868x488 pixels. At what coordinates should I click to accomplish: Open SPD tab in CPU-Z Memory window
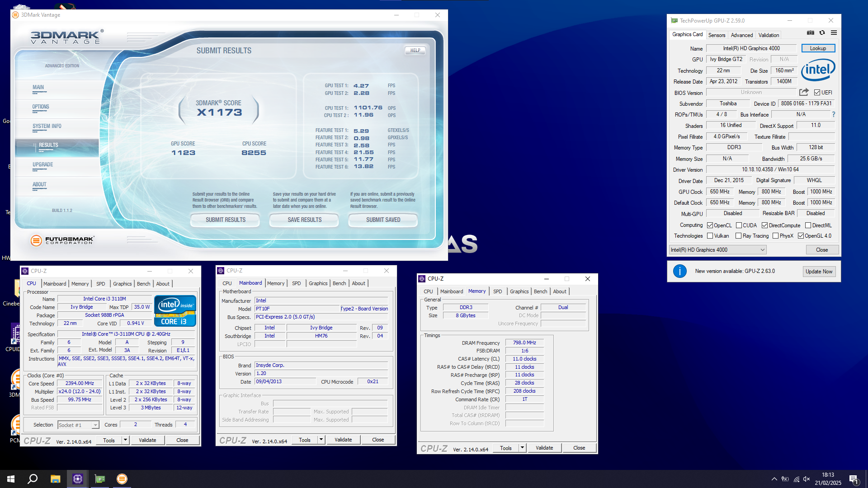[497, 291]
